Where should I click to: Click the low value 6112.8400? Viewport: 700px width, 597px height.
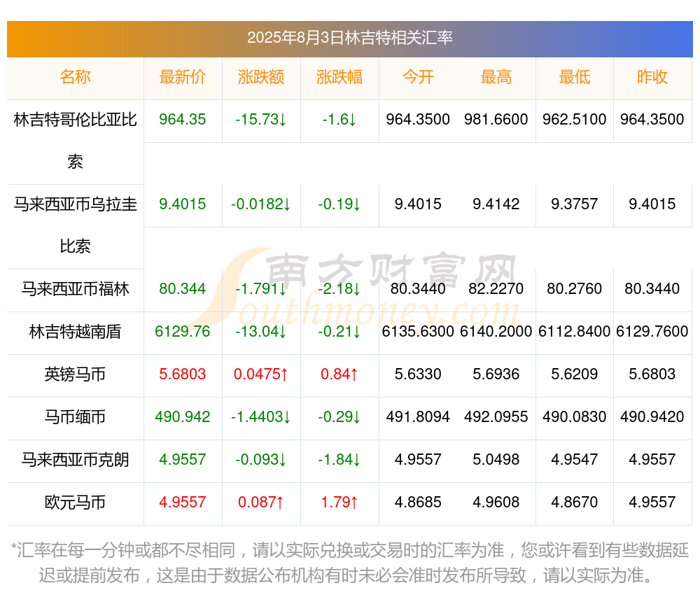[575, 332]
